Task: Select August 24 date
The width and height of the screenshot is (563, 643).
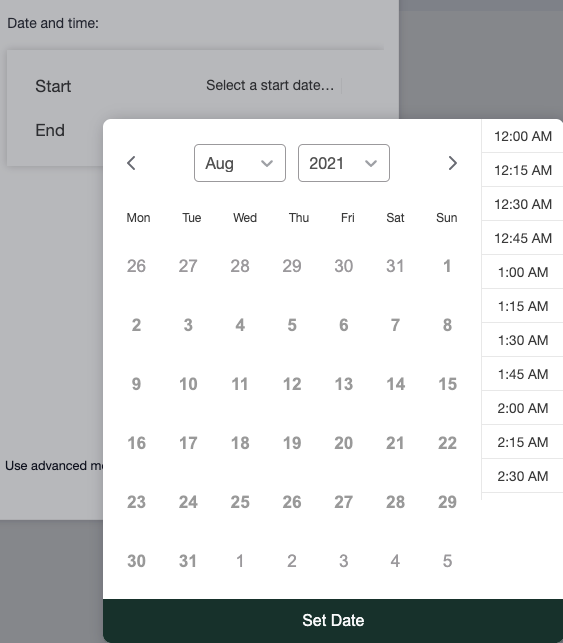Action: [x=188, y=502]
